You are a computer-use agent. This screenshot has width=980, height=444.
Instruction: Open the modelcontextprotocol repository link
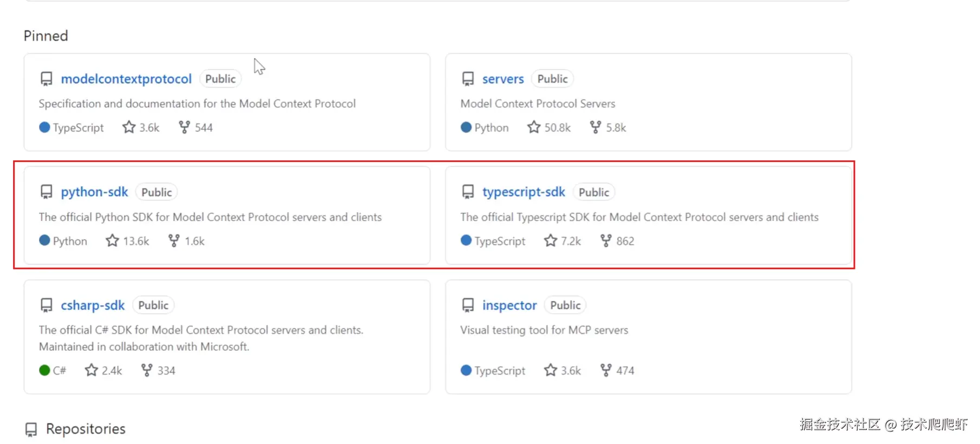[x=126, y=79]
